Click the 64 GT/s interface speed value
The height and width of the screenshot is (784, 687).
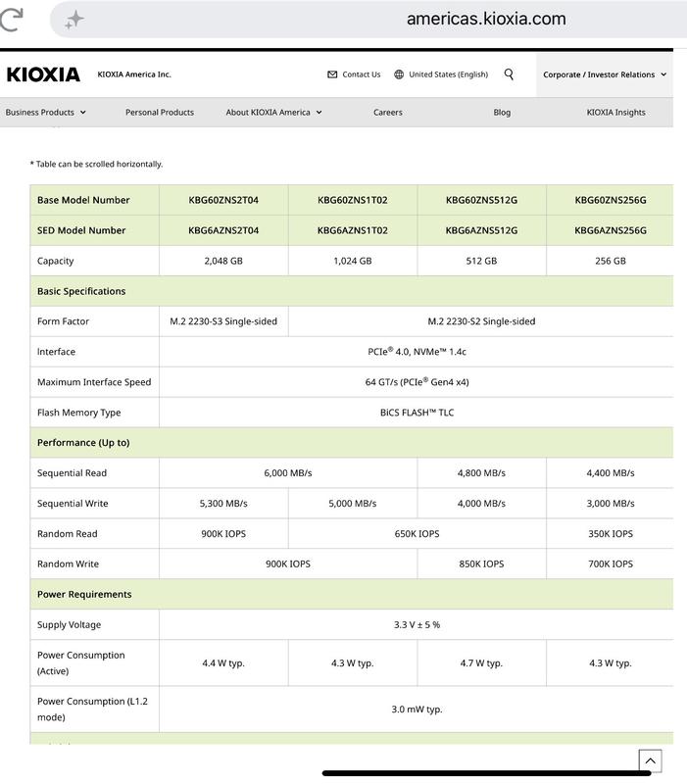tap(417, 382)
